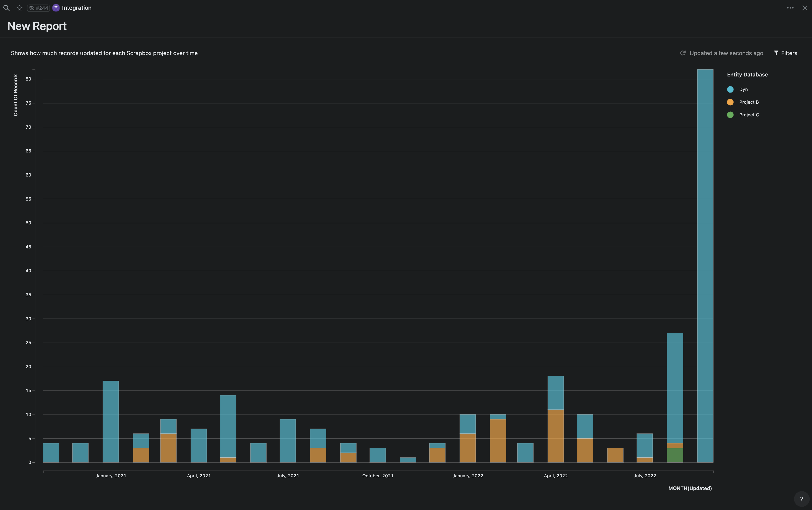This screenshot has width=812, height=510.
Task: Click the April, 2022 orange Project B segment
Action: pos(555,436)
